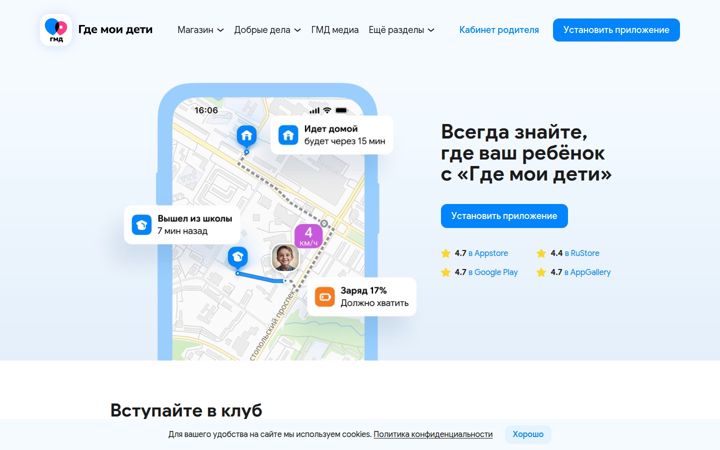
Task: Click the phone Wi-Fi status icon
Action: (327, 110)
